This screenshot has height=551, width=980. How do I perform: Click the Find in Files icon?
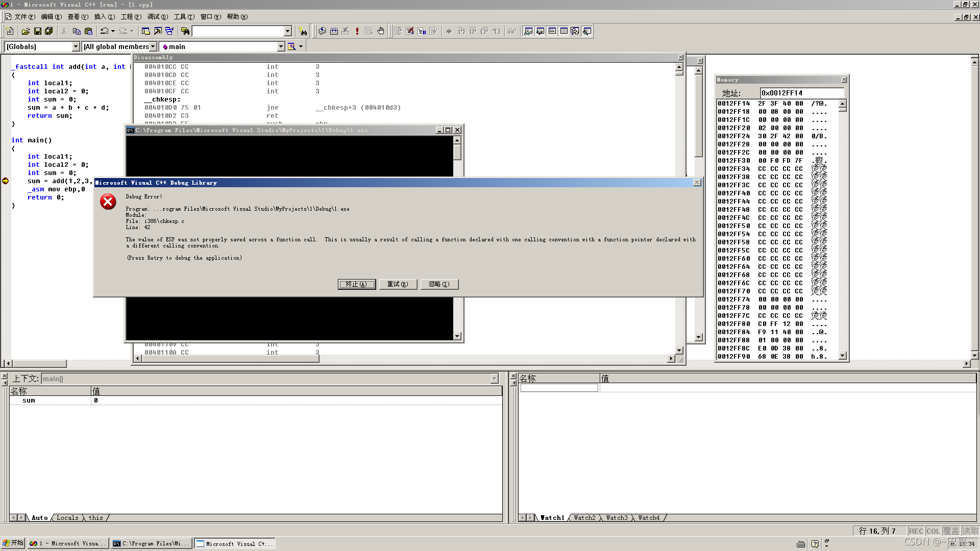tap(185, 32)
